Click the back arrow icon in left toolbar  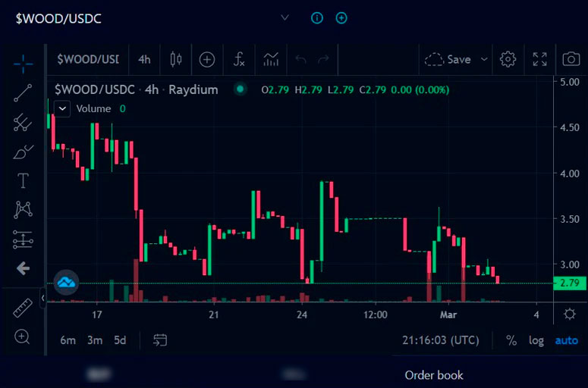(x=23, y=268)
